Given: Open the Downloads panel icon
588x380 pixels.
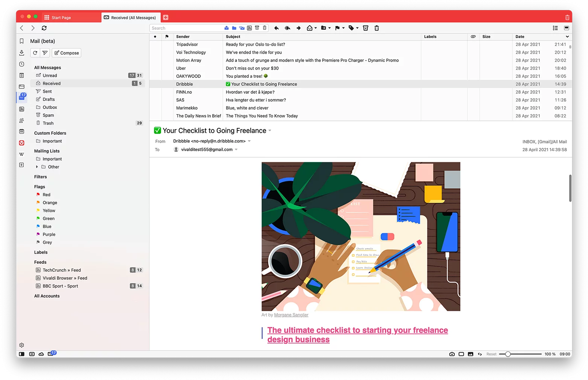Looking at the screenshot, I should [21, 53].
